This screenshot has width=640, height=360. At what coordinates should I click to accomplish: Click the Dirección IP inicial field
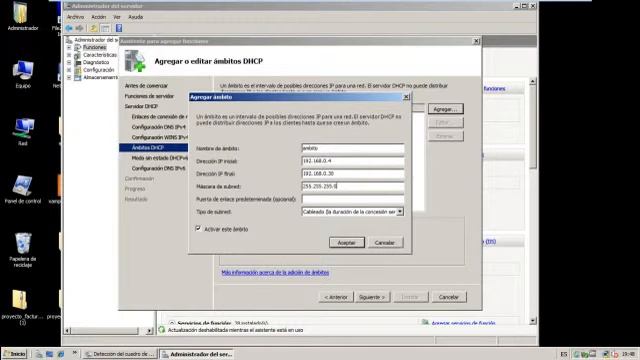coord(353,161)
